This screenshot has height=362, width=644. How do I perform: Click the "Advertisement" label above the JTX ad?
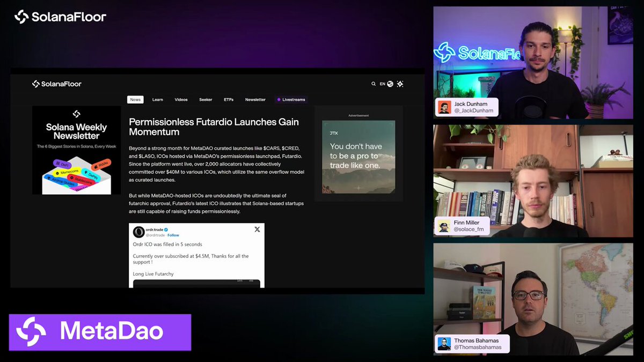pyautogui.click(x=358, y=115)
